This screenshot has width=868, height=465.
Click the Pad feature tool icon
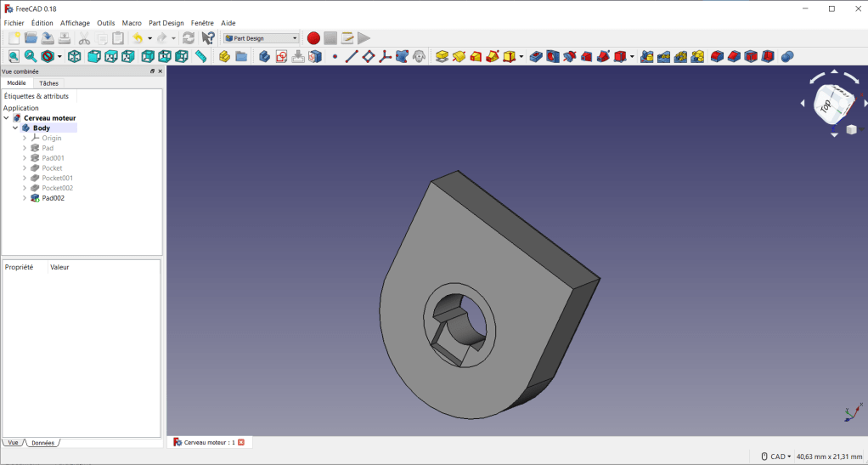pos(442,56)
